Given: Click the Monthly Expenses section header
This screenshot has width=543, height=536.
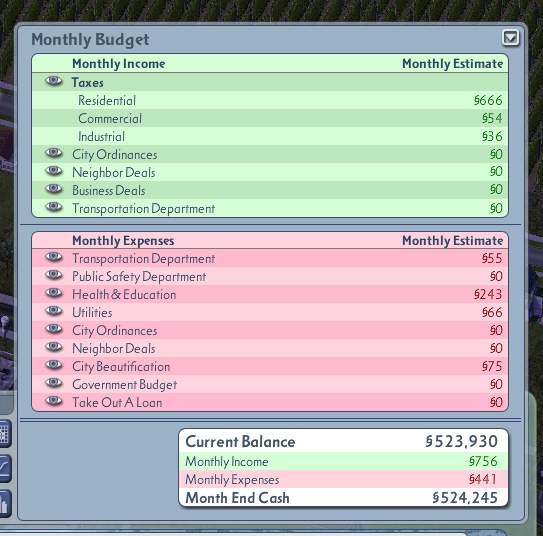Looking at the screenshot, I should (123, 241).
